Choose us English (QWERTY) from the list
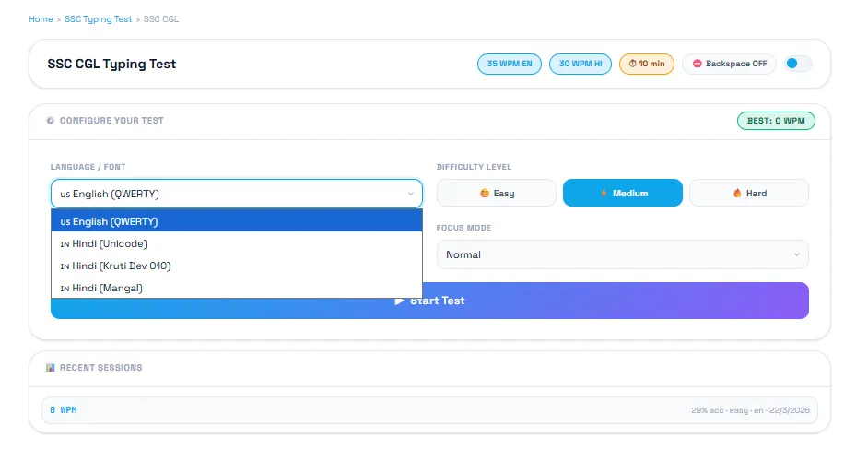The height and width of the screenshot is (461, 868). coord(236,221)
